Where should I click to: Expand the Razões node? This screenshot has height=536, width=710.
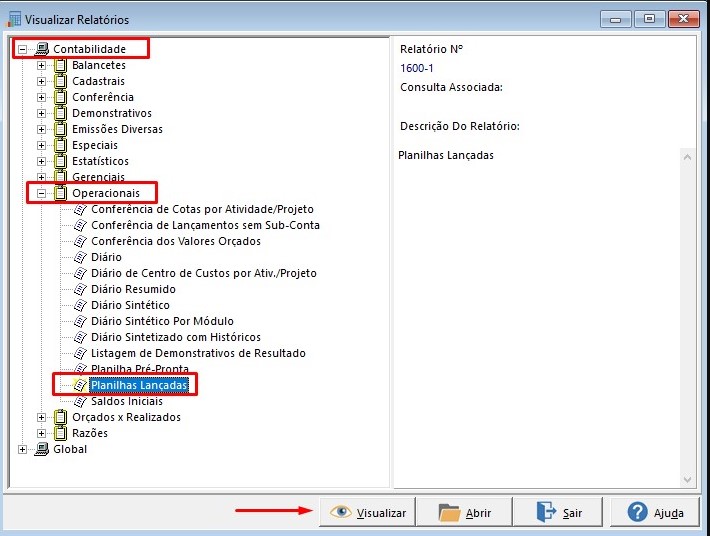[41, 433]
